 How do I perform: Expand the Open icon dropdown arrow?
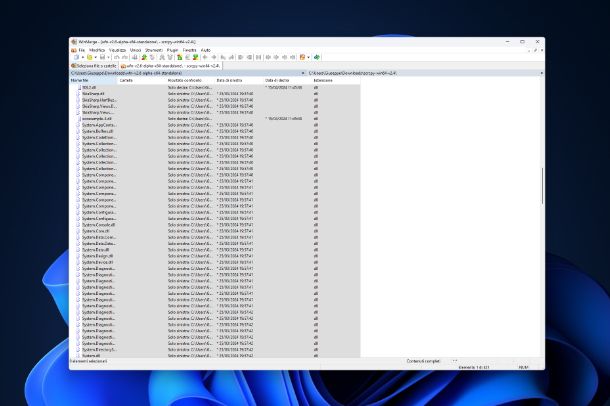point(95,57)
